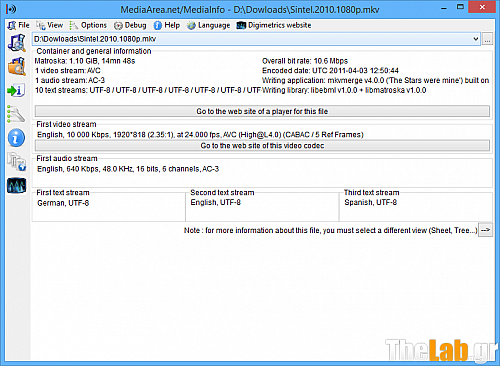The width and height of the screenshot is (500, 366).
Task: Click the 'Writing application: mkvmerge' text
Action: pyautogui.click(x=376, y=80)
